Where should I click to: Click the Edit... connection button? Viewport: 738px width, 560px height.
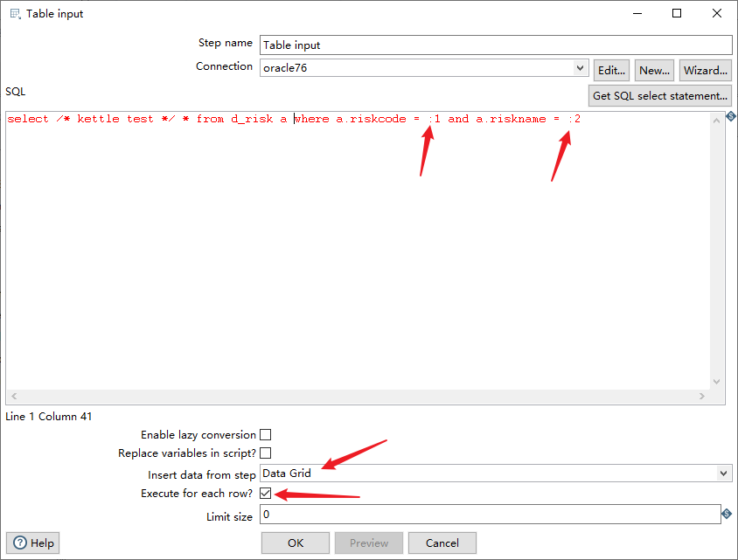point(611,71)
